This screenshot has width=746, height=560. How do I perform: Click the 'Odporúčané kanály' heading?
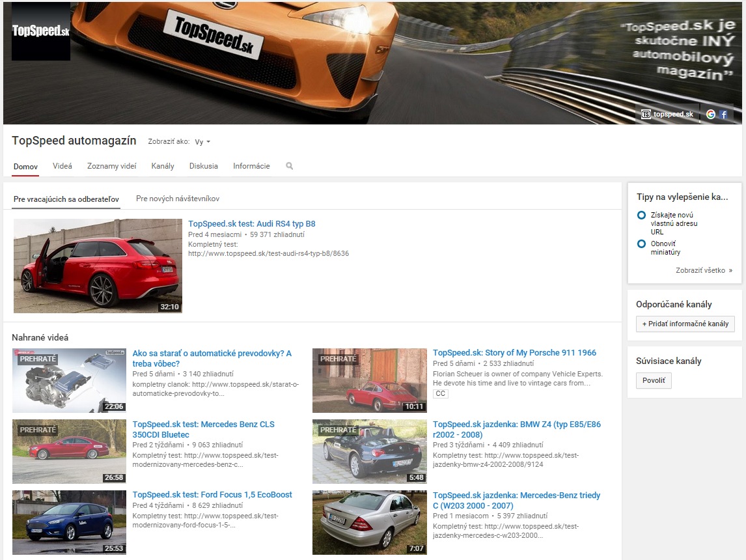pos(674,304)
